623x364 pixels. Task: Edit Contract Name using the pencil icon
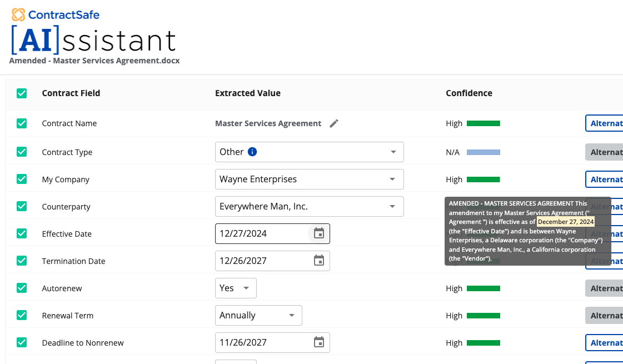pyautogui.click(x=333, y=123)
